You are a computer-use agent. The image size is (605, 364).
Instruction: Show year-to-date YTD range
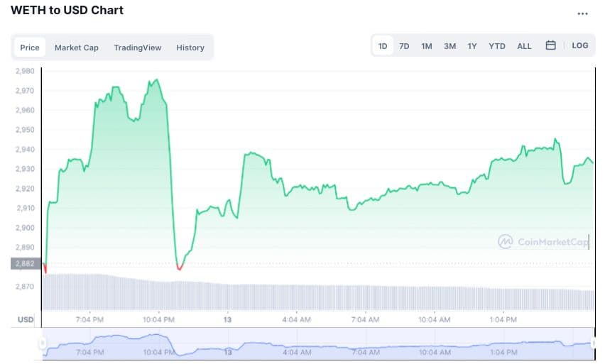497,46
